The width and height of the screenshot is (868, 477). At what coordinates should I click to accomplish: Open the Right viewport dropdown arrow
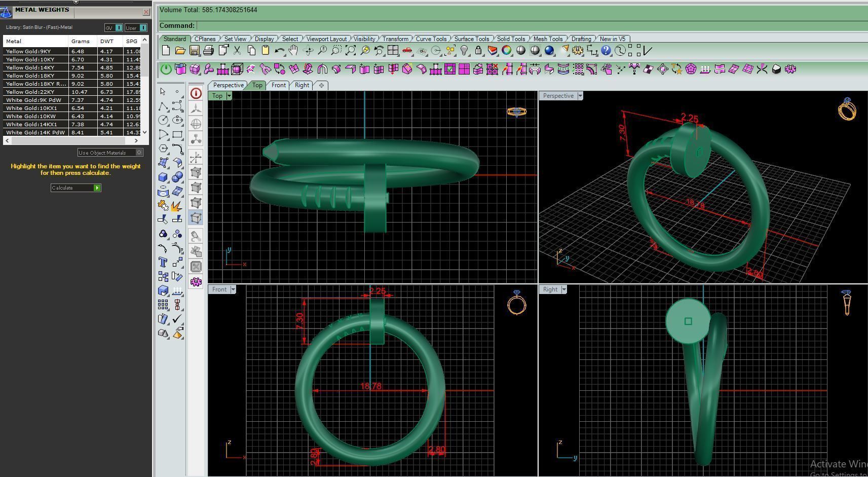564,289
